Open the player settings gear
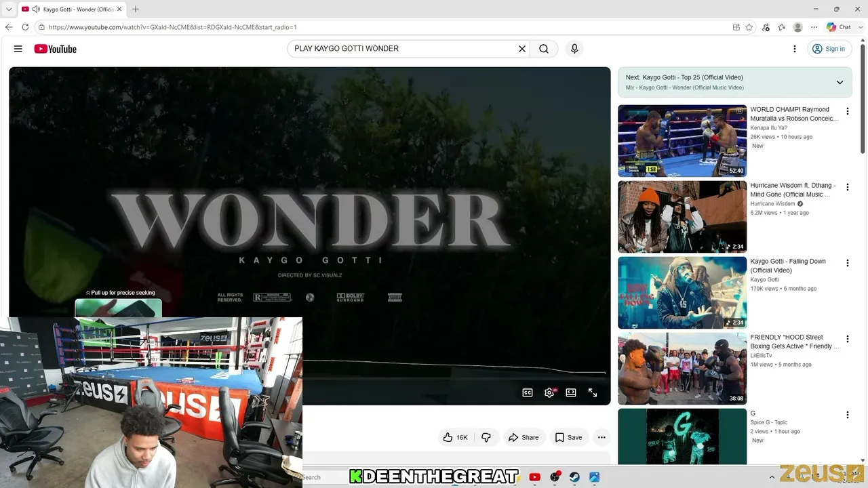 click(549, 392)
